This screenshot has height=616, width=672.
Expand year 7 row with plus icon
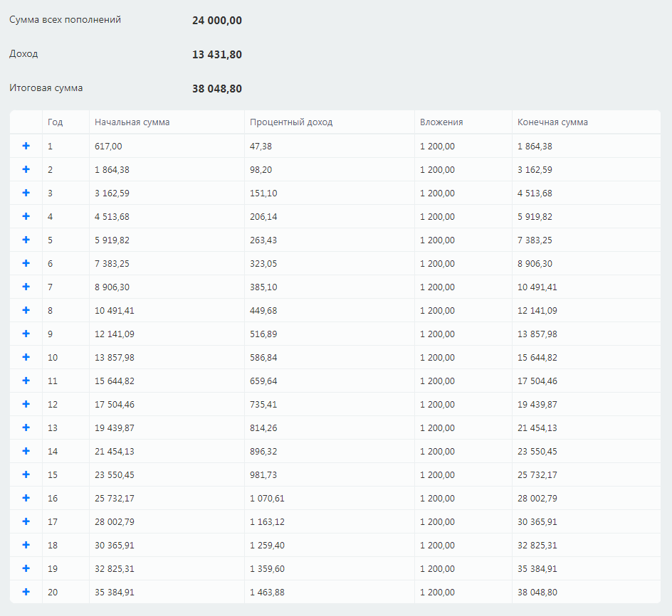(x=26, y=287)
